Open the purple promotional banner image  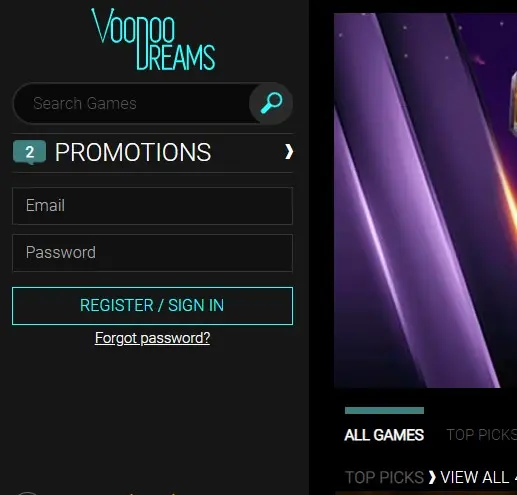[425, 200]
